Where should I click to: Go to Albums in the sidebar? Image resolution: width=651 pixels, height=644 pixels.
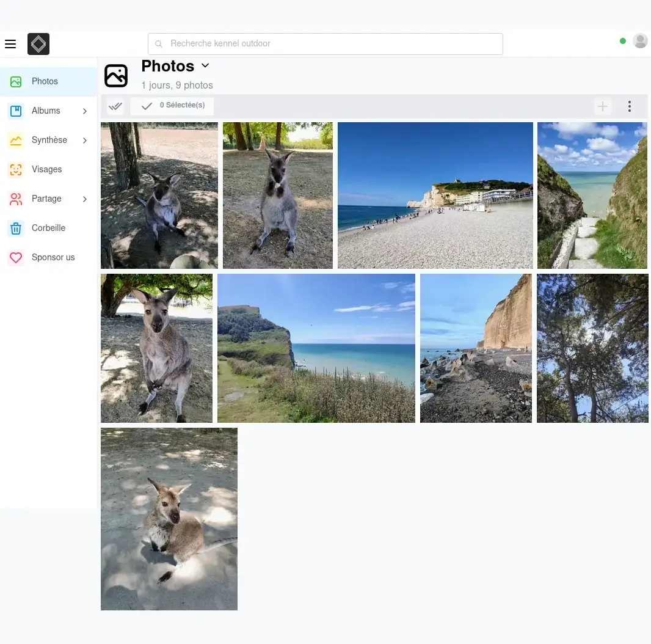46,111
